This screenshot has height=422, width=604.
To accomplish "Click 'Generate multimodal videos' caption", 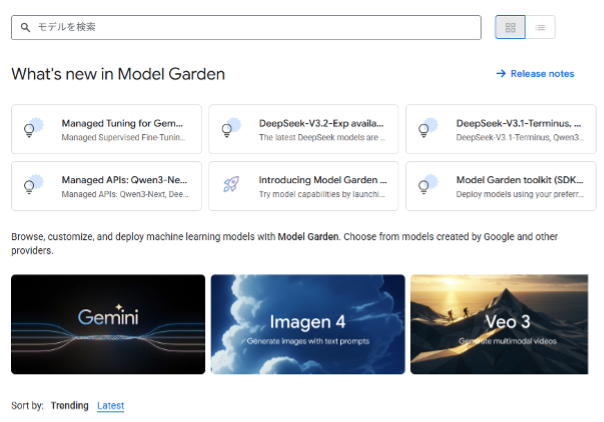I will [507, 341].
